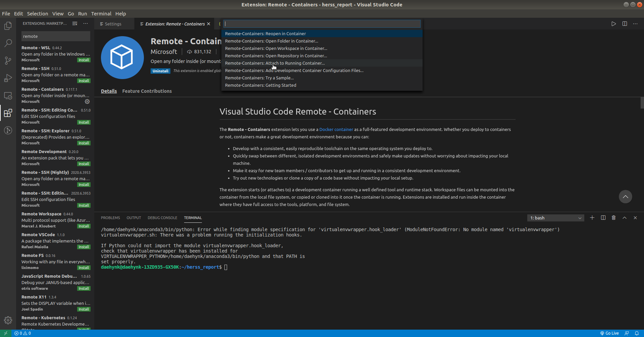
Task: Click the command palette input field
Action: coord(322,24)
